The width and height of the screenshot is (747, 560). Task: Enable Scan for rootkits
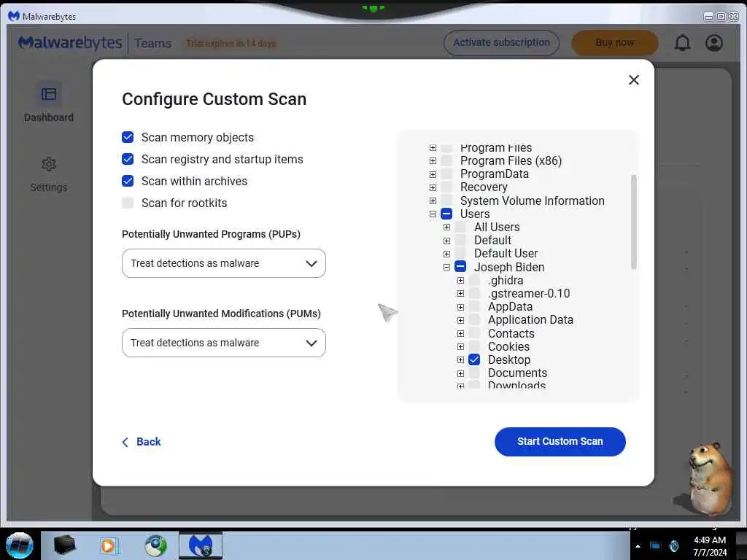pos(128,203)
